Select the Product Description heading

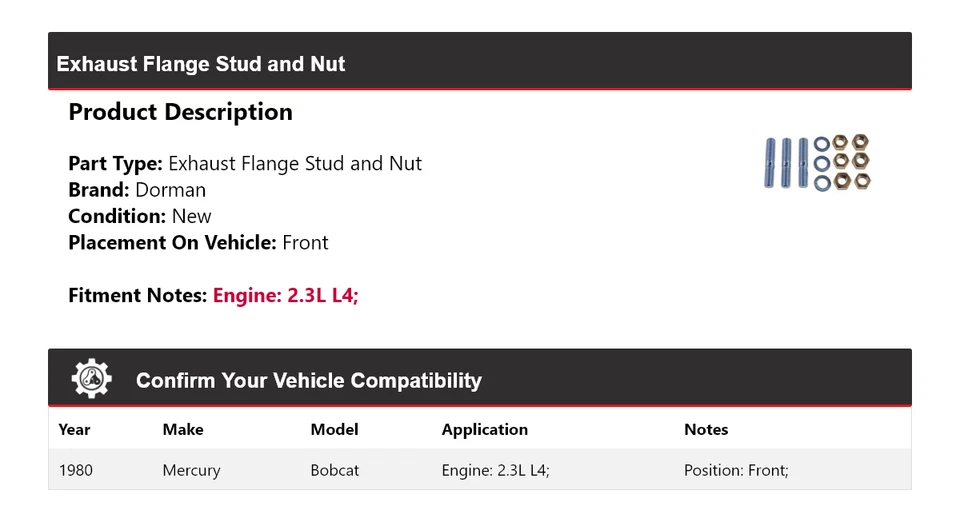pyautogui.click(x=180, y=112)
